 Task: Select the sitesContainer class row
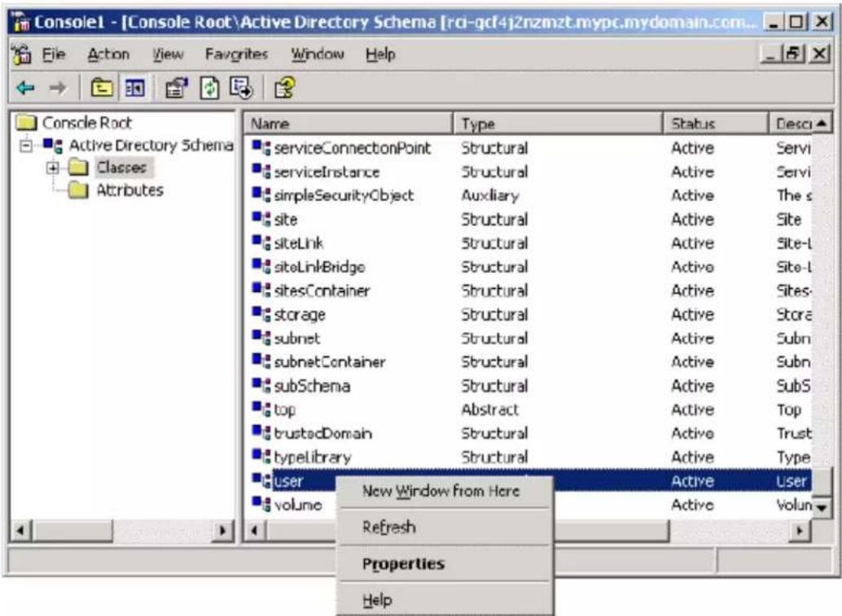click(528, 291)
